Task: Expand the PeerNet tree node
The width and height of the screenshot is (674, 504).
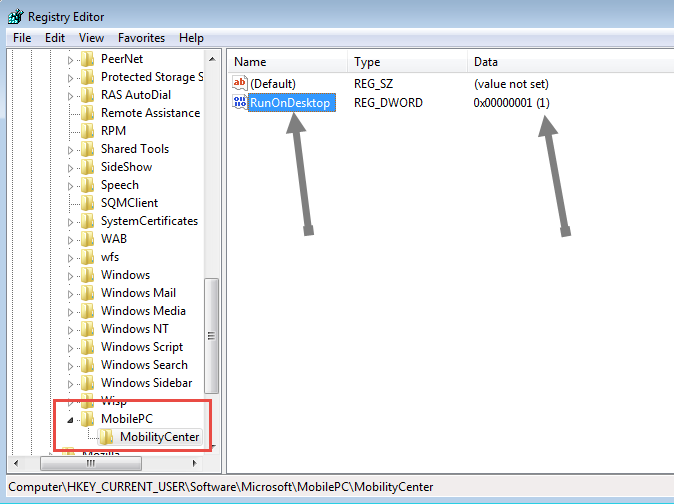Action: (x=70, y=59)
